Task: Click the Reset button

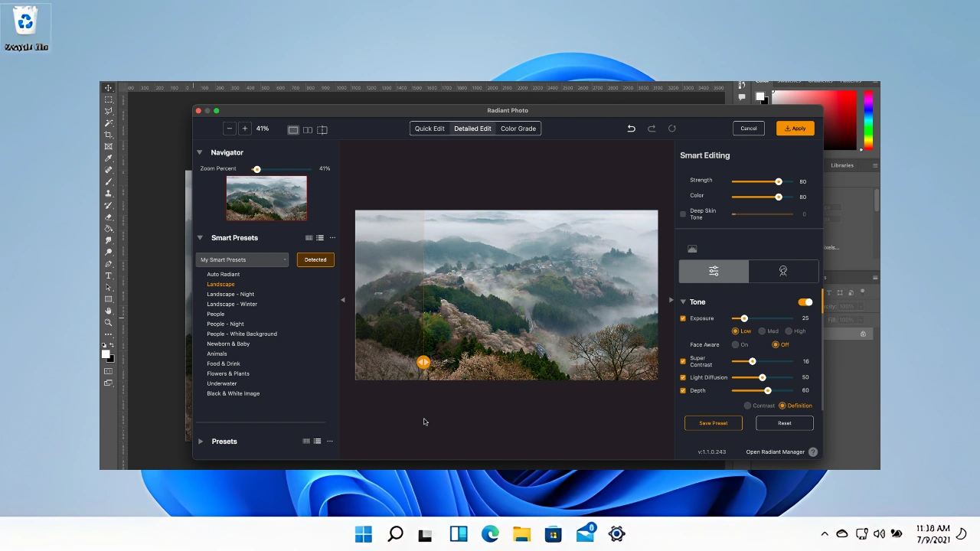Action: coord(785,423)
